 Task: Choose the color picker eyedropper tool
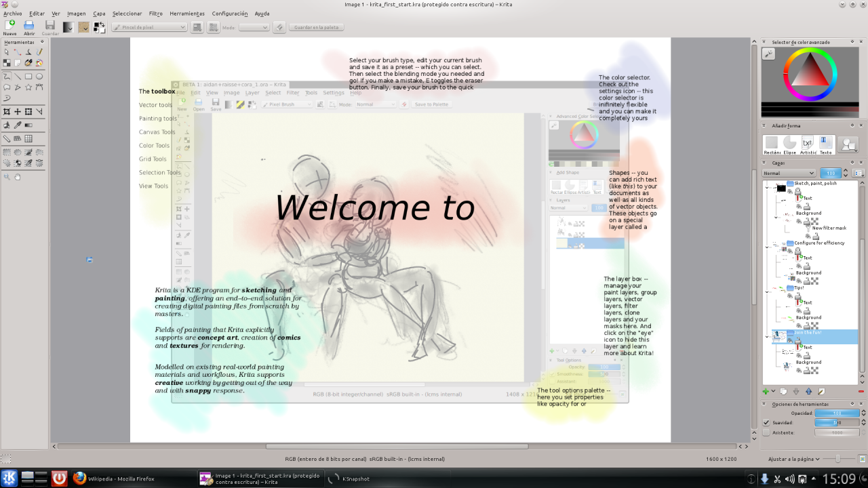18,125
